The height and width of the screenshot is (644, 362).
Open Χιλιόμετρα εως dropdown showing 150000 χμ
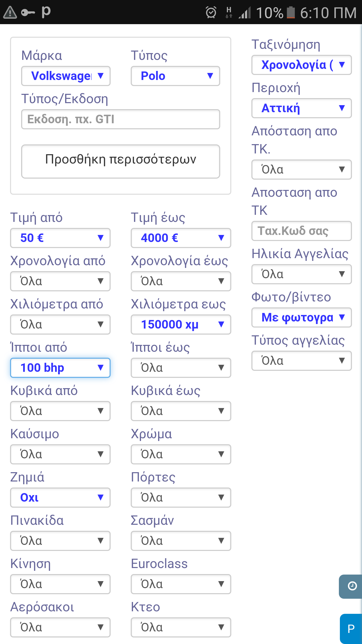click(181, 325)
